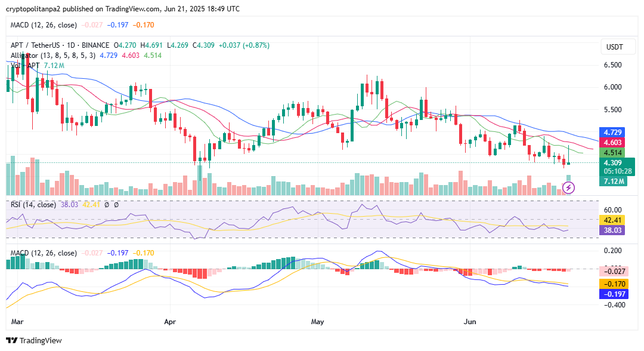The height and width of the screenshot is (351, 644).
Task: Select the purple 38.03 RSI axis label
Action: click(x=614, y=230)
